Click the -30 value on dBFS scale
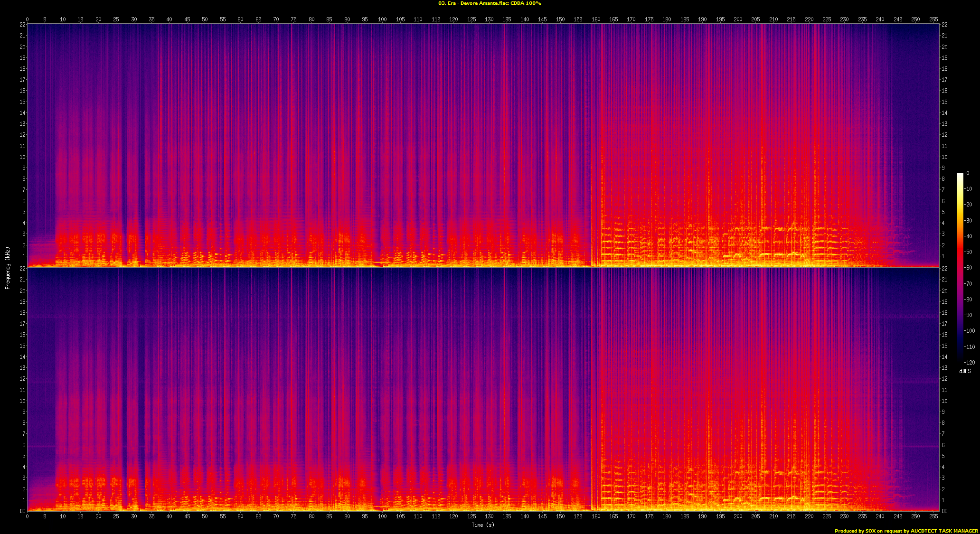Image resolution: width=980 pixels, height=534 pixels. click(968, 221)
